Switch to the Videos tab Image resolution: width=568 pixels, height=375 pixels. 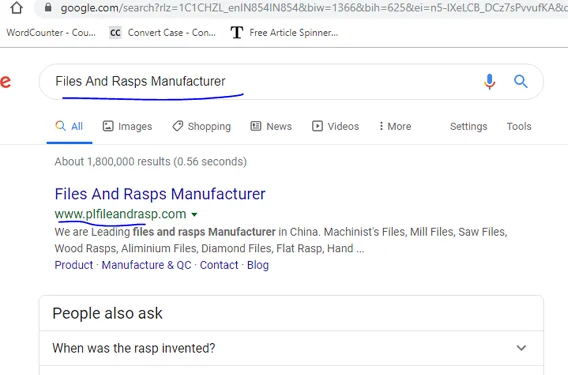(335, 126)
